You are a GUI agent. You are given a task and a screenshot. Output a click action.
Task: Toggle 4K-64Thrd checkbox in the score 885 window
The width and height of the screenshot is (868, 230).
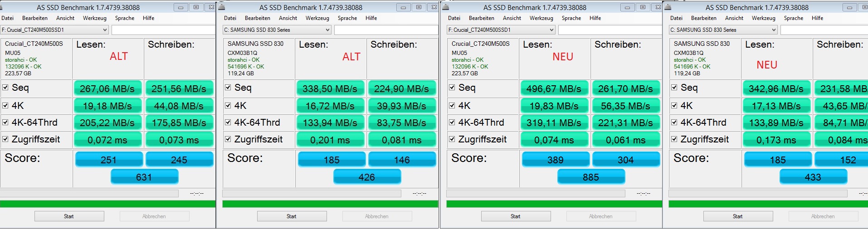tap(452, 122)
